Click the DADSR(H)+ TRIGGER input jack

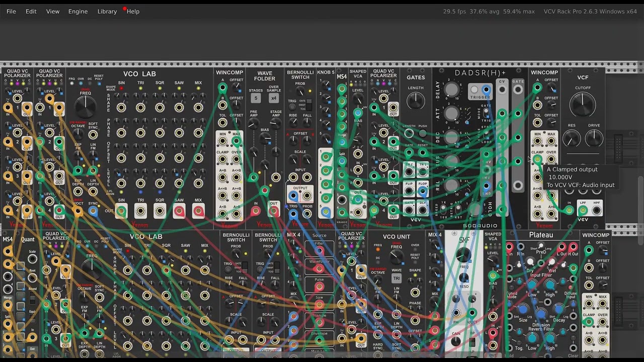pos(486,90)
